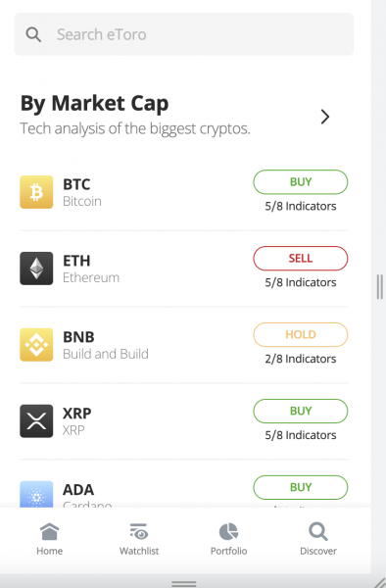Tap the XRP logo icon
The width and height of the screenshot is (386, 588).
click(x=36, y=420)
